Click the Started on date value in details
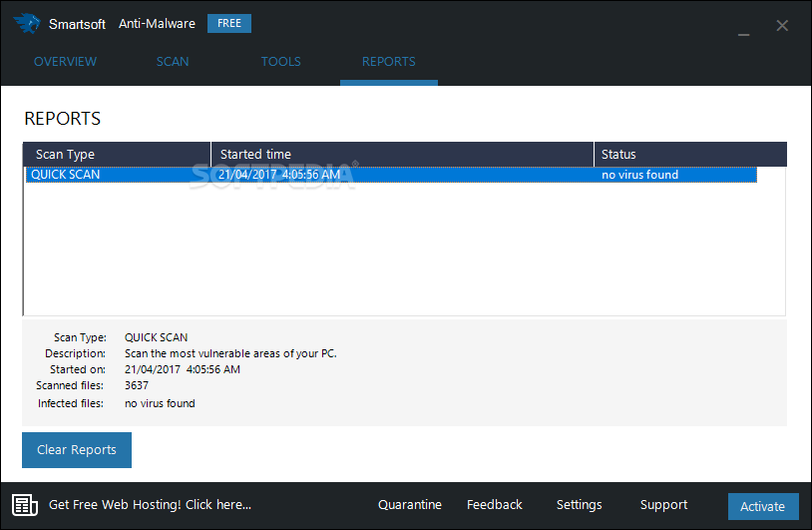This screenshot has height=530, width=812. coord(183,369)
